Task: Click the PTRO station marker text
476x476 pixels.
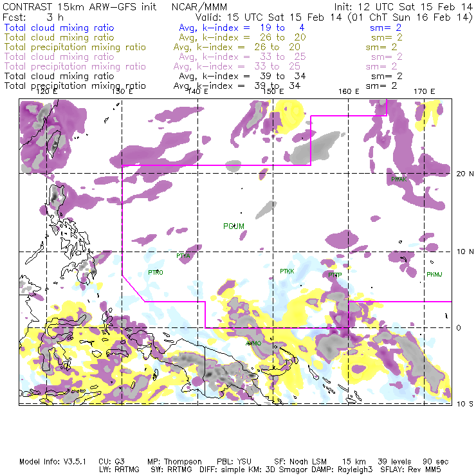Action: click(156, 273)
